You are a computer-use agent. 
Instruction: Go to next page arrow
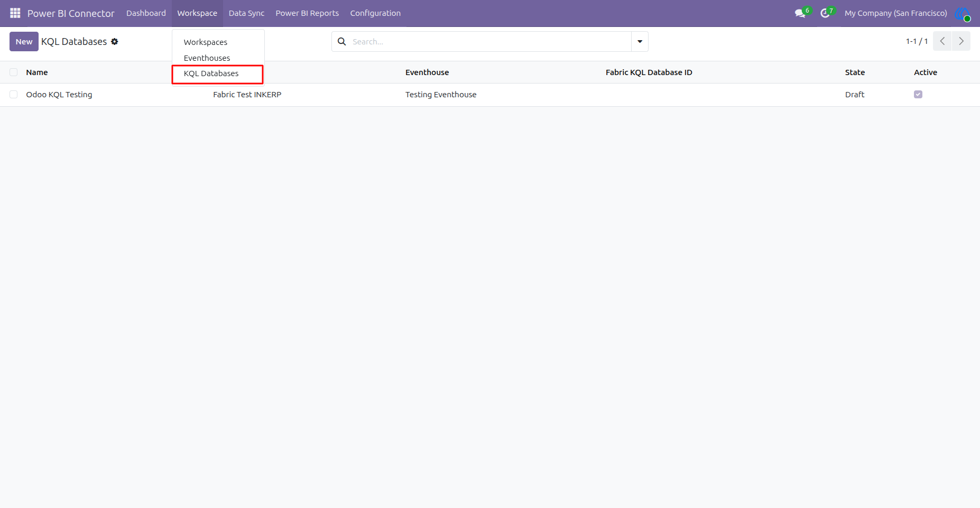point(961,41)
